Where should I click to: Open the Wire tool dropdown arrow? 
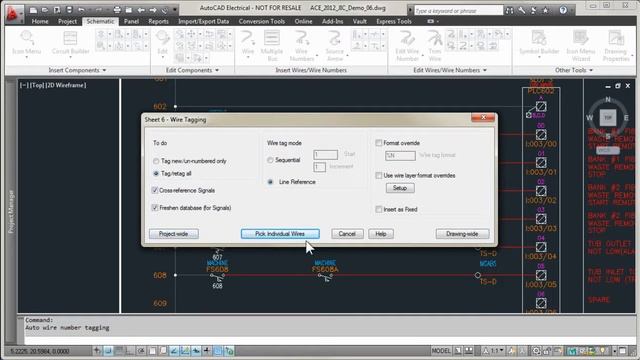tap(247, 58)
